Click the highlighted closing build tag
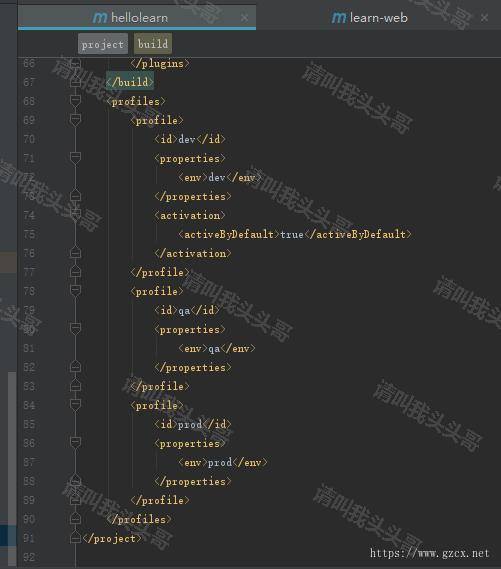 pos(130,82)
